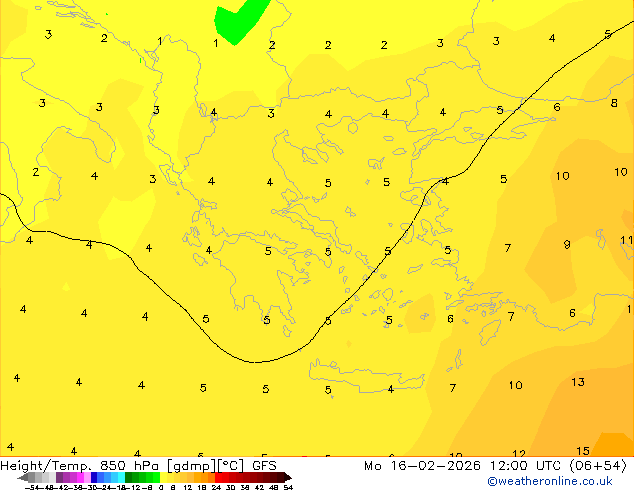This screenshot has height=490, width=634.
Task: Pick the cyan legend swatch above -18
Action: pos(121,477)
